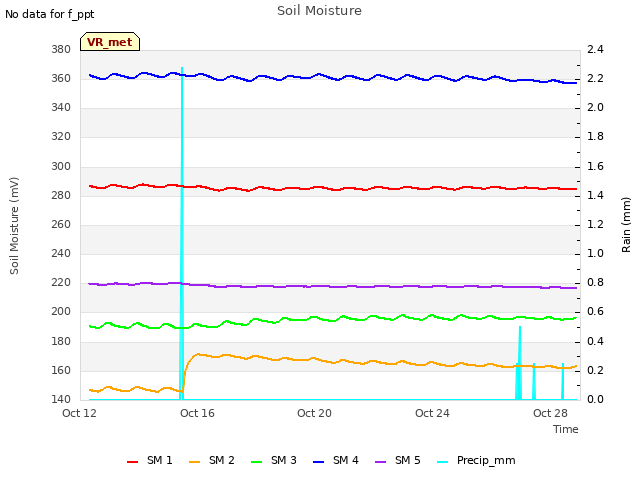Click the 0.0 right-axis tick label
640x480 pixels.
click(x=595, y=399)
